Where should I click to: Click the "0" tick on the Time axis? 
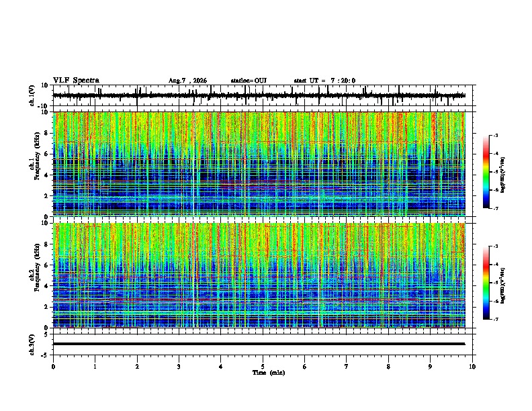click(53, 367)
